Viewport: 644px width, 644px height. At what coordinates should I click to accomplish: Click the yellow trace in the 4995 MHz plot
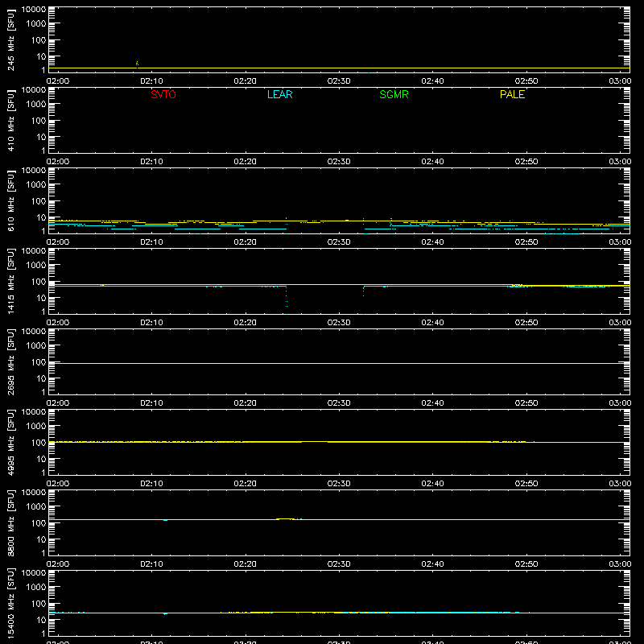coord(339,442)
